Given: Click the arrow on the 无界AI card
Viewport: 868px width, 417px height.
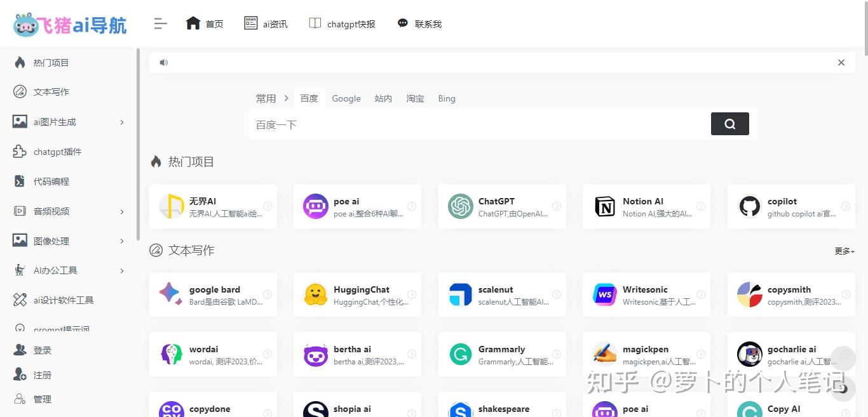Looking at the screenshot, I should 268,206.
